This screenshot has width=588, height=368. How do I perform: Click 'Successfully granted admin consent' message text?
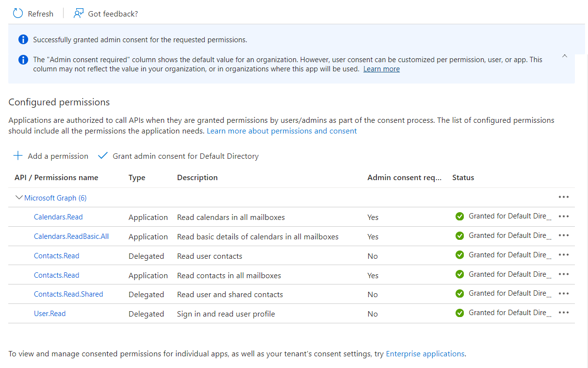click(x=140, y=40)
